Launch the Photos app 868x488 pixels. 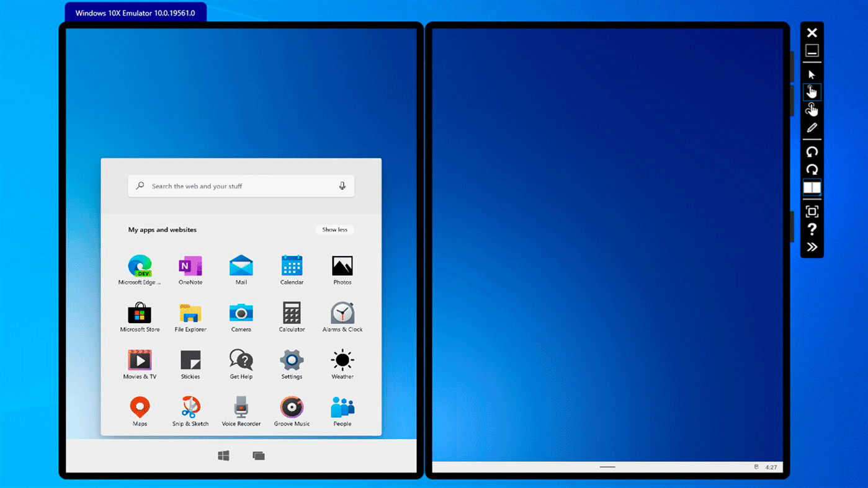point(342,270)
